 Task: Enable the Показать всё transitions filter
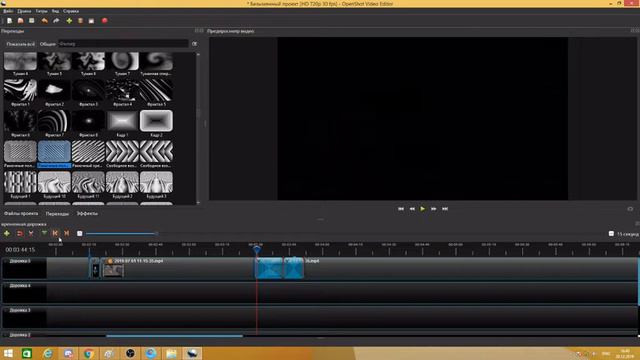click(21, 44)
